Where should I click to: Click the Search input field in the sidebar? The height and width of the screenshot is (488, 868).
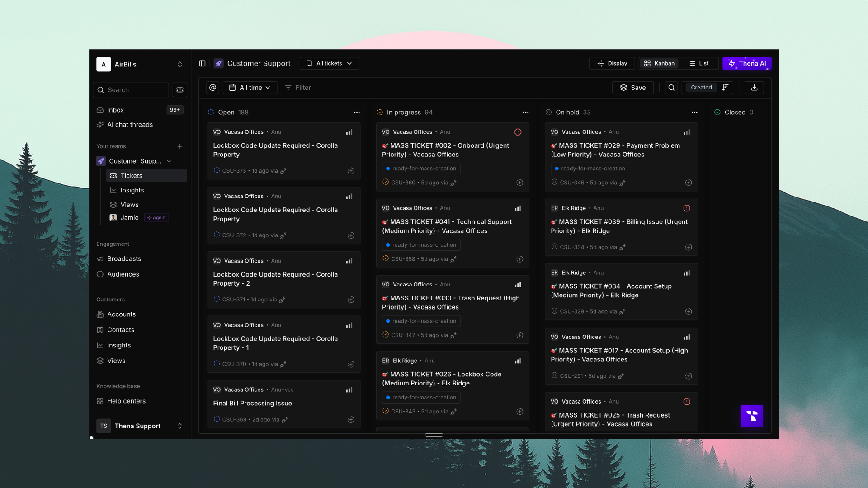[131, 90]
